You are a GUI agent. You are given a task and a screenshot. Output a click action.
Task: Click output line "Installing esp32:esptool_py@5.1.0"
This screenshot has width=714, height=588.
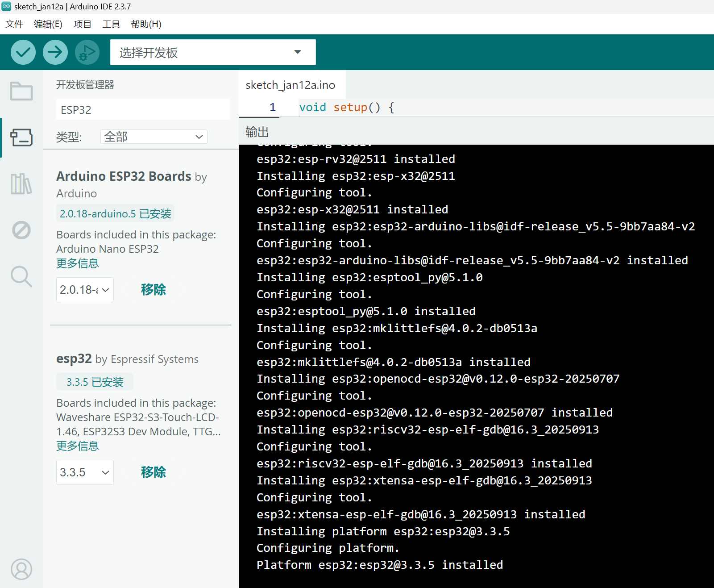pos(370,277)
